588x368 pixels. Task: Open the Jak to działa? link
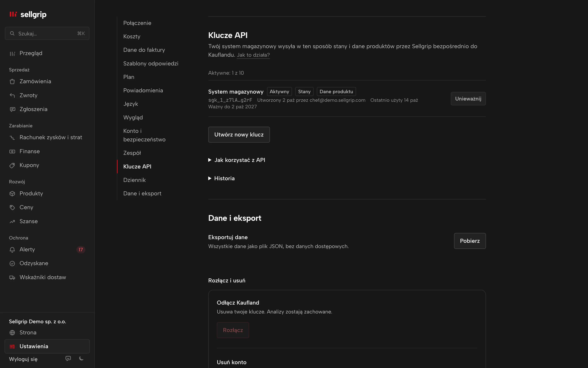tap(253, 55)
